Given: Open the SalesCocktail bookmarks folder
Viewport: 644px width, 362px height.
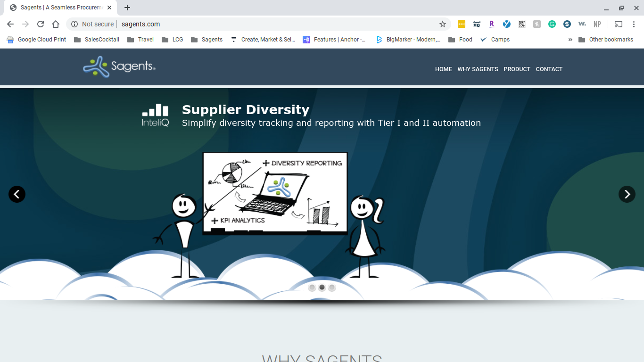Looking at the screenshot, I should coord(97,40).
